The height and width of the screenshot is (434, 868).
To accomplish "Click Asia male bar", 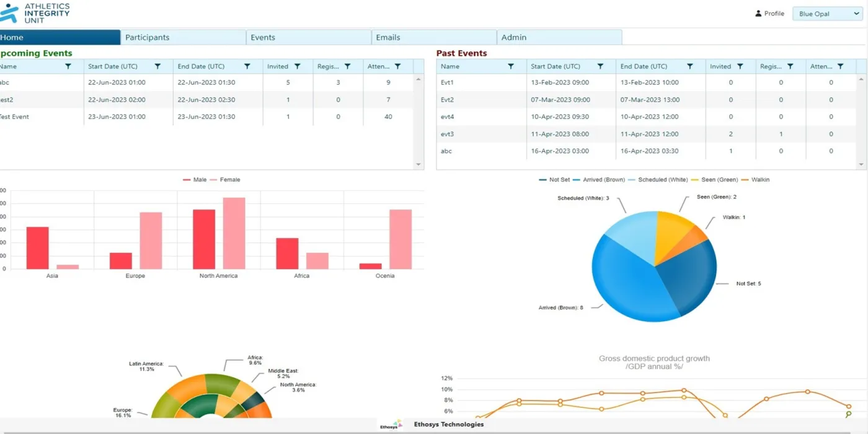I will (37, 248).
